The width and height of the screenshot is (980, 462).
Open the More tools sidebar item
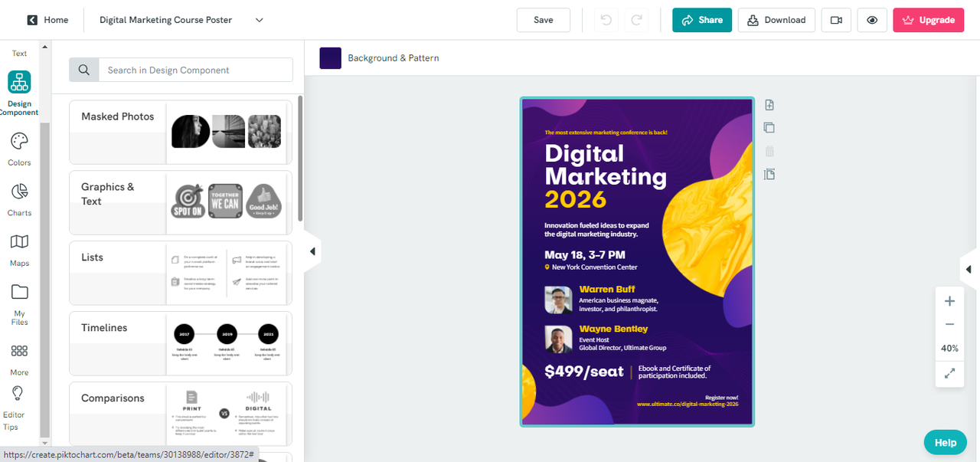coord(19,359)
